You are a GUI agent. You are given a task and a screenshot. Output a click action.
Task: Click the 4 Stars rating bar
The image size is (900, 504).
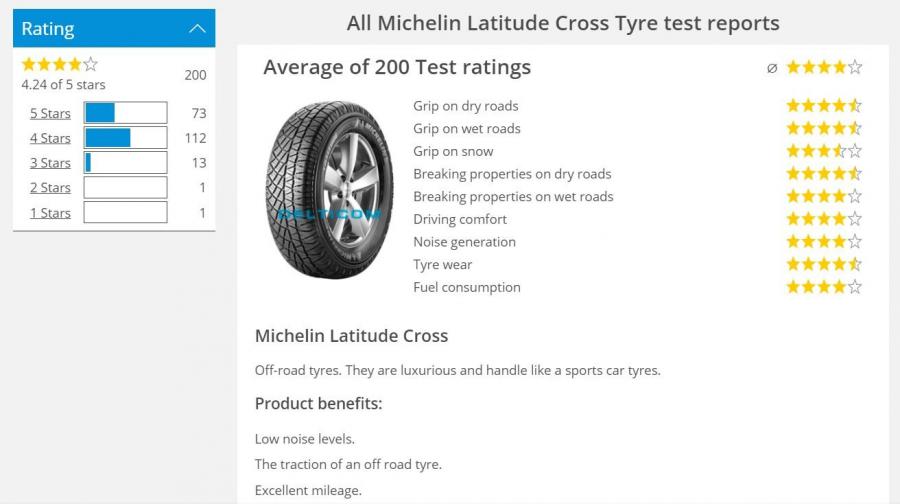point(125,138)
